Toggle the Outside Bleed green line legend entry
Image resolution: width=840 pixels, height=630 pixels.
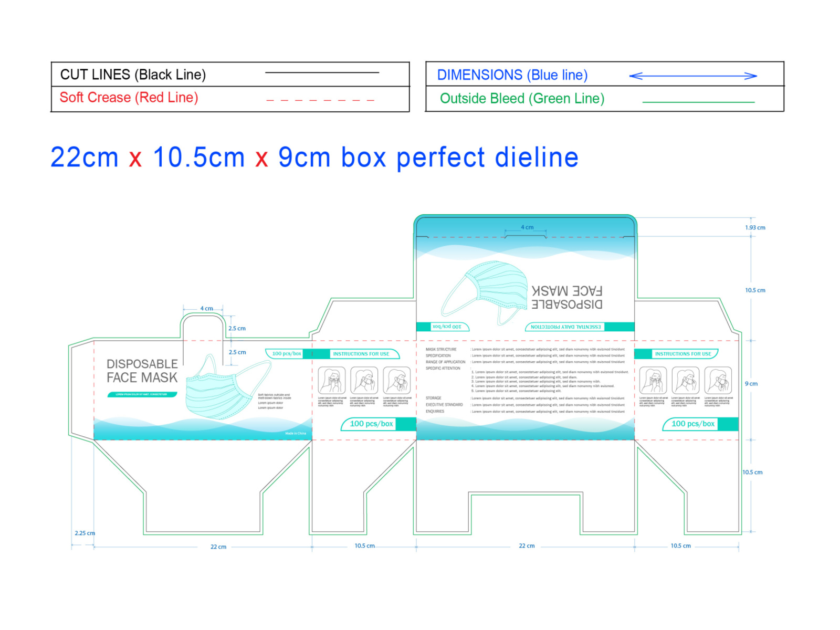[x=521, y=98]
